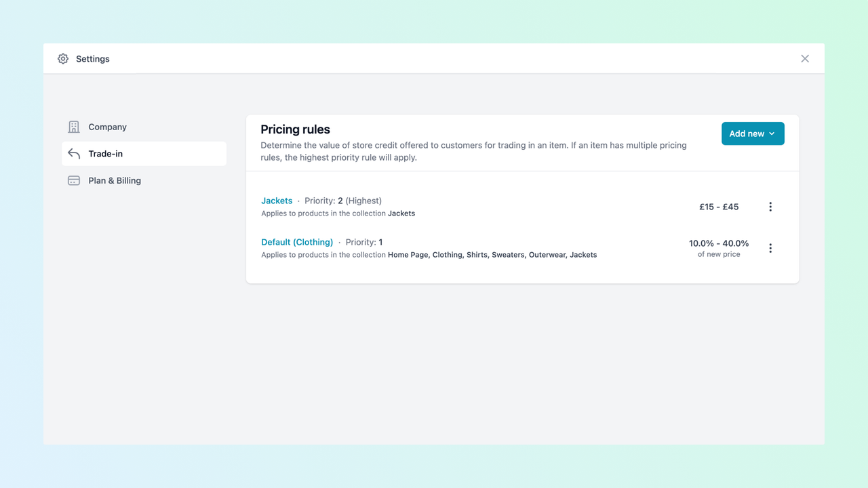Open the Jackets pricing rule
The width and height of the screenshot is (868, 488).
[277, 201]
